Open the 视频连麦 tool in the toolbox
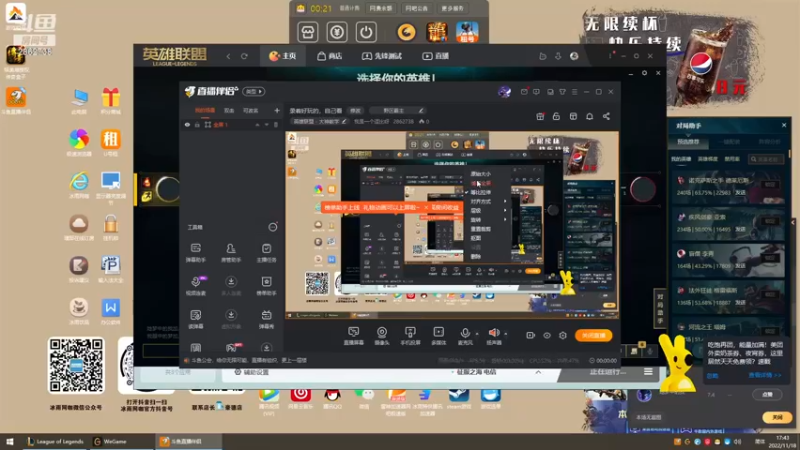800x450 pixels. (x=195, y=286)
